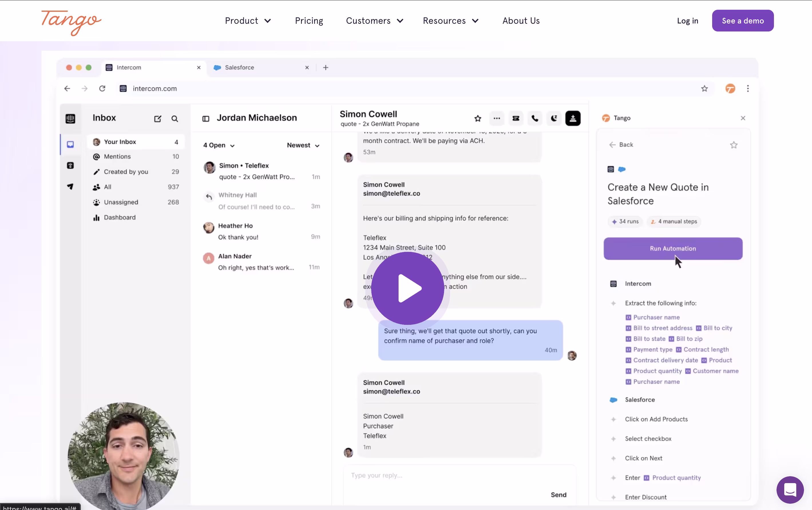Click the Select checkbox step
Screen dimensions: 812x510
coord(648,439)
